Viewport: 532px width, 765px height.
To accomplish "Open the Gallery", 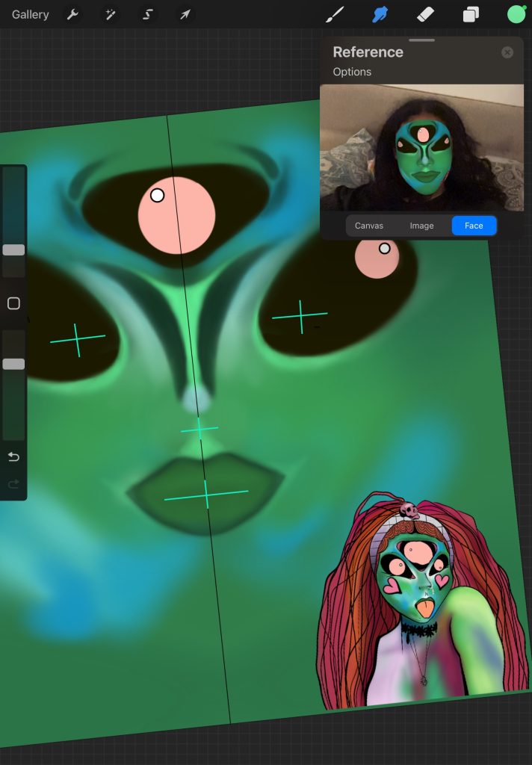I will [x=30, y=15].
